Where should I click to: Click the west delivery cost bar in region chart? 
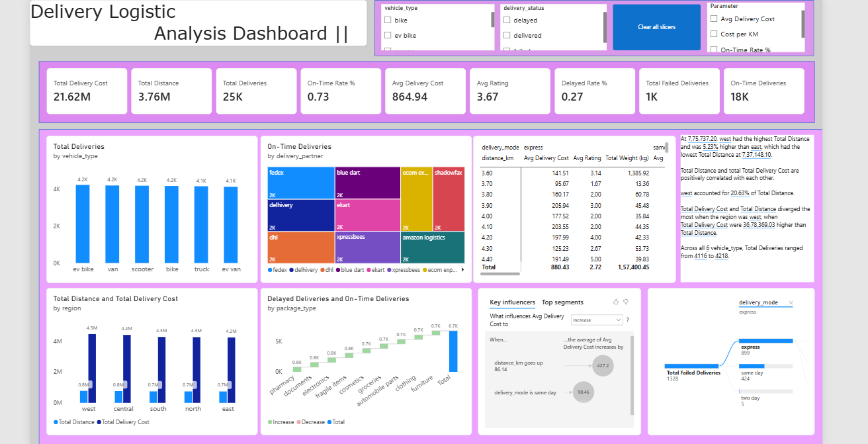tap(92, 369)
